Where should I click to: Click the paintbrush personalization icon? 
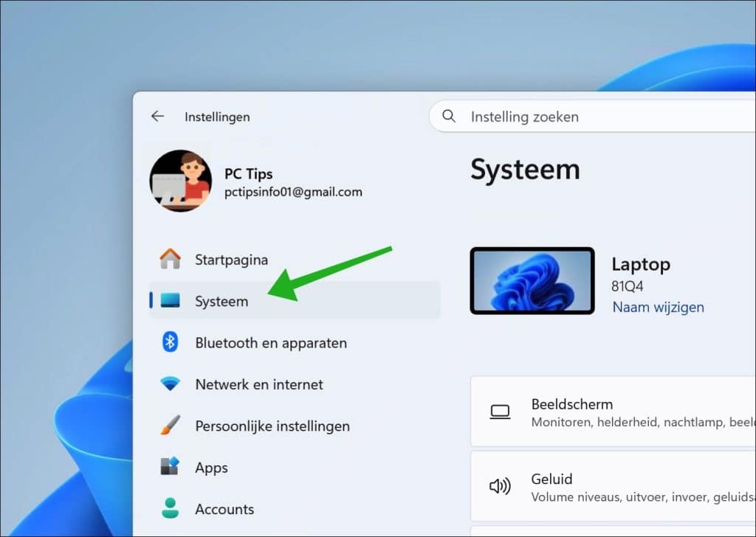coord(170,426)
